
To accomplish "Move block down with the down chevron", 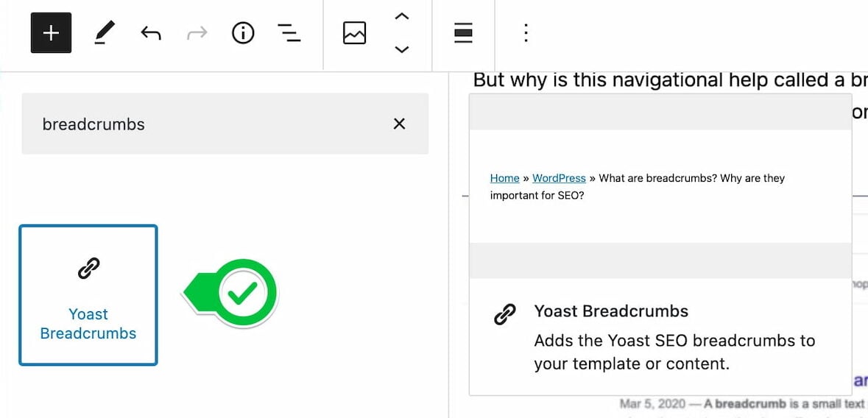I will [x=401, y=49].
